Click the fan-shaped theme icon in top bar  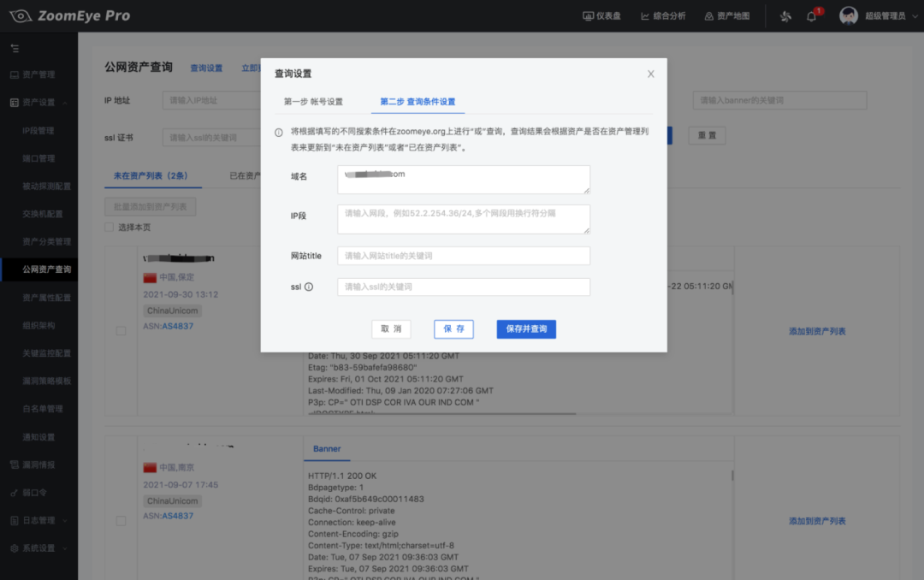click(785, 16)
